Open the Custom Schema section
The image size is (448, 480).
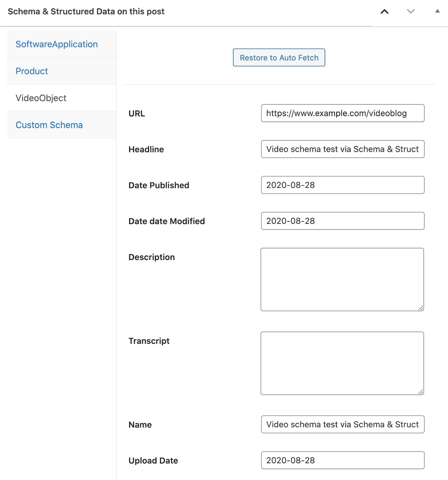[x=49, y=125]
